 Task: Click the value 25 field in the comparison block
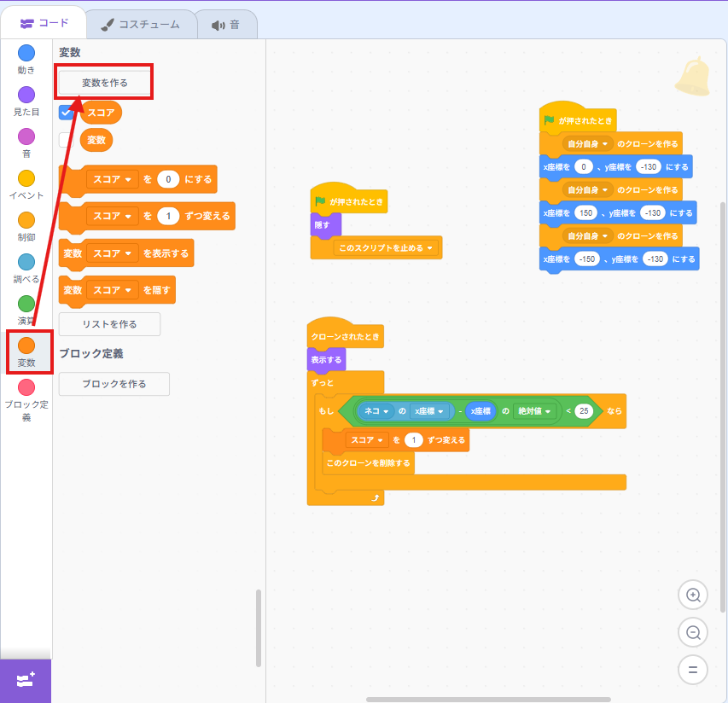coord(584,411)
